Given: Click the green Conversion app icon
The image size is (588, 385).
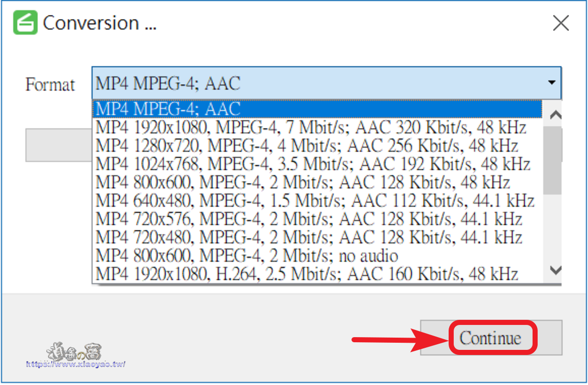Looking at the screenshot, I should (25, 22).
